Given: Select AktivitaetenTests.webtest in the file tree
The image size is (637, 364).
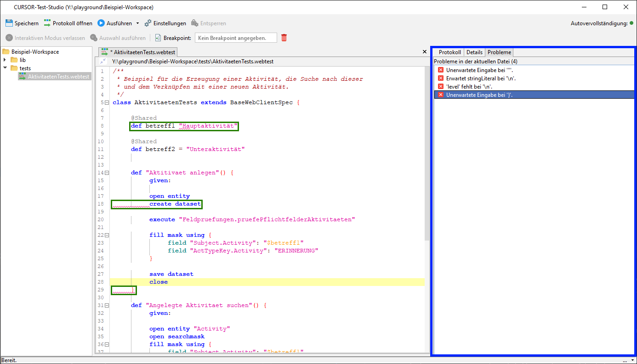Looking at the screenshot, I should point(58,77).
